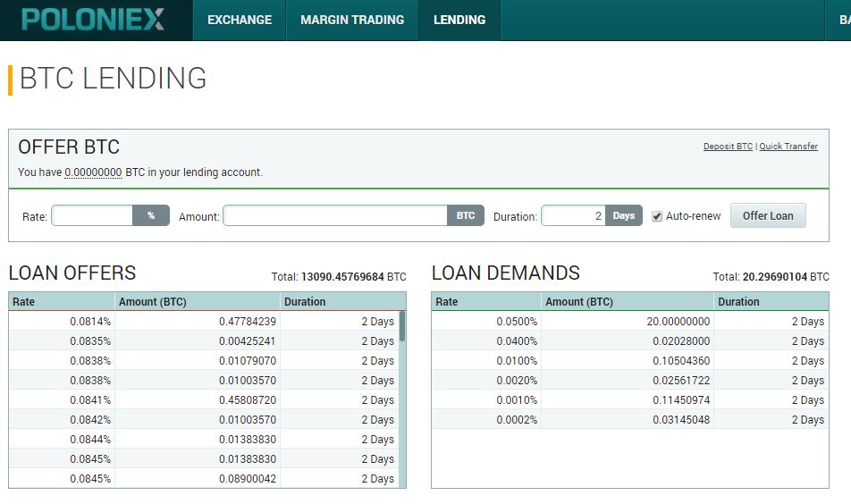Click the 0.00000000 lending balance link
The width and height of the screenshot is (851, 504).
[93, 172]
